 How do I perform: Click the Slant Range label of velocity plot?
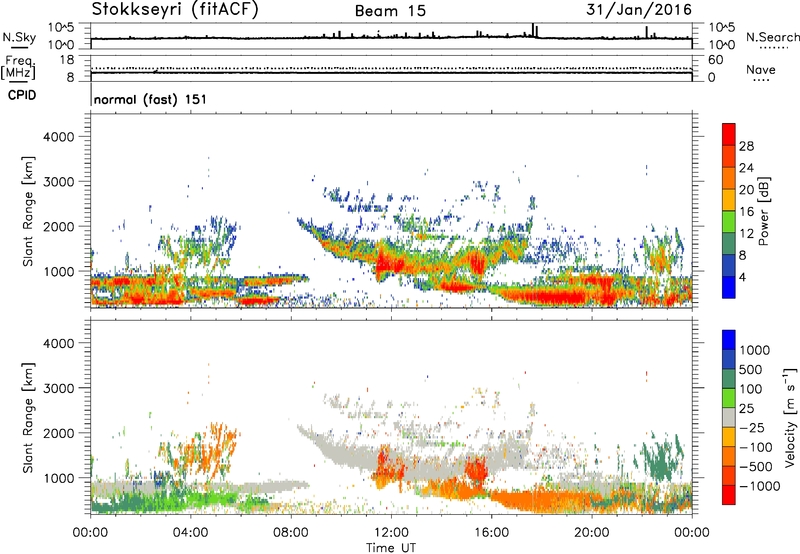[x=28, y=418]
